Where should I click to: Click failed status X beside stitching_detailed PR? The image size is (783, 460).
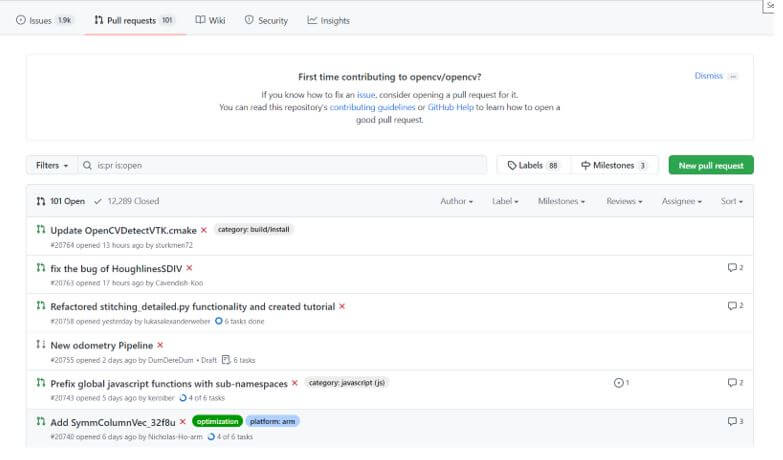342,306
